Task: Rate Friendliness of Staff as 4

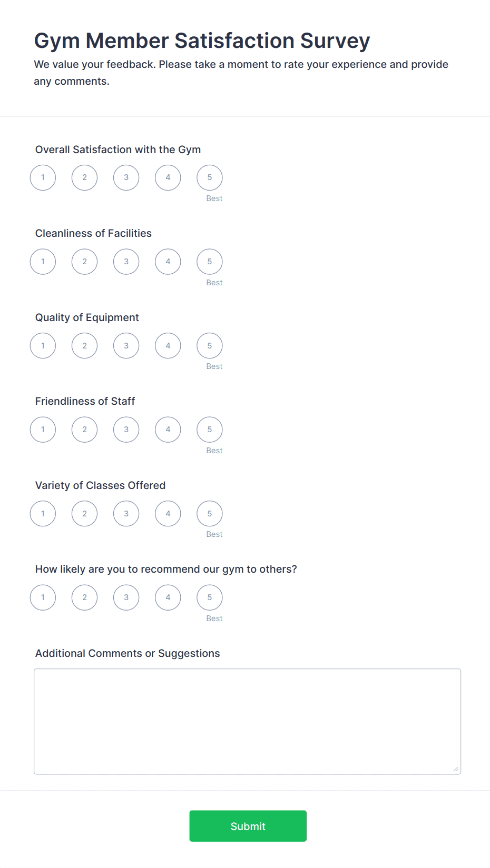Action: point(168,429)
